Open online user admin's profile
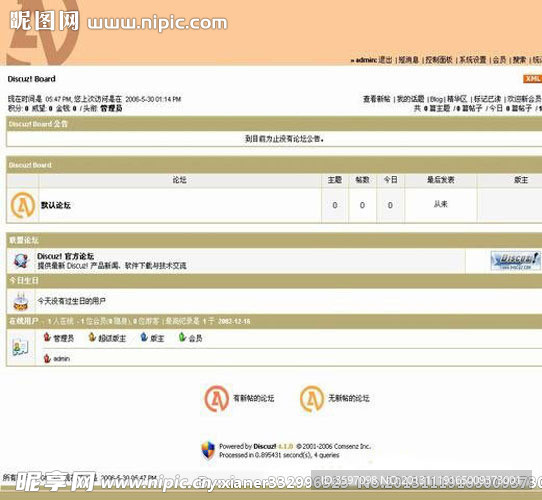This screenshot has width=542, height=500. (62, 359)
